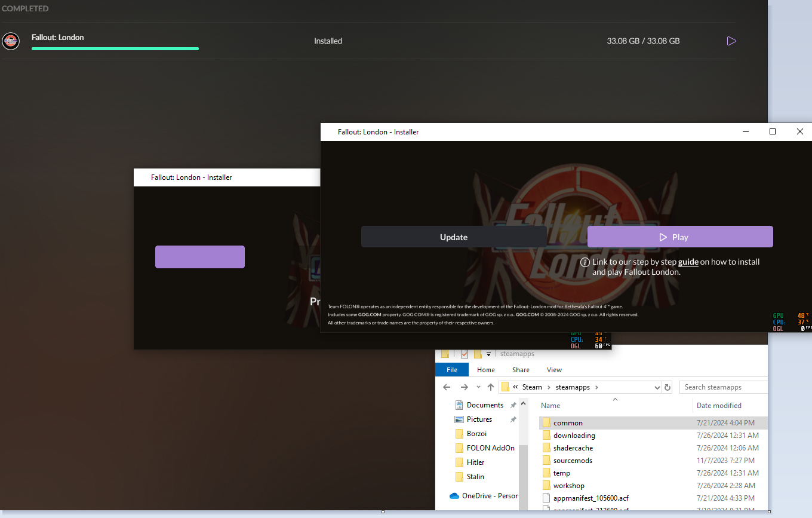Minimize the front Fallout: London installer window

tap(745, 131)
